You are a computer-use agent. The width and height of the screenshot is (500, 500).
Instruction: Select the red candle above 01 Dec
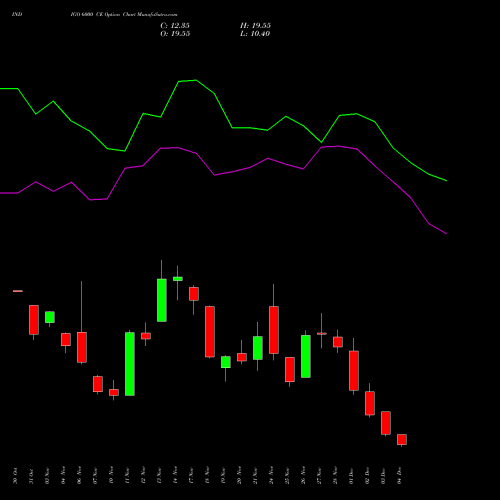tap(354, 370)
